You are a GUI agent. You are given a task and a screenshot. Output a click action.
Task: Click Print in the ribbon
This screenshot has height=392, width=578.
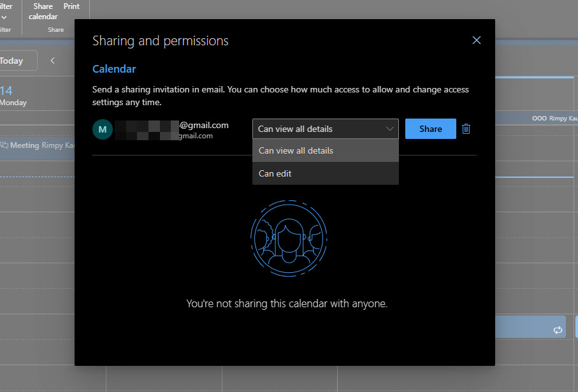(71, 6)
